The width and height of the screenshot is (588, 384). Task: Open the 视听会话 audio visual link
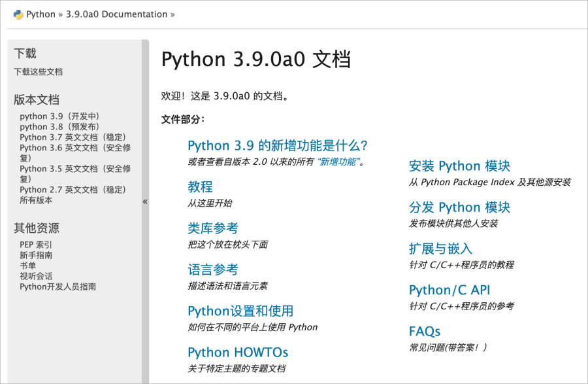(x=36, y=276)
